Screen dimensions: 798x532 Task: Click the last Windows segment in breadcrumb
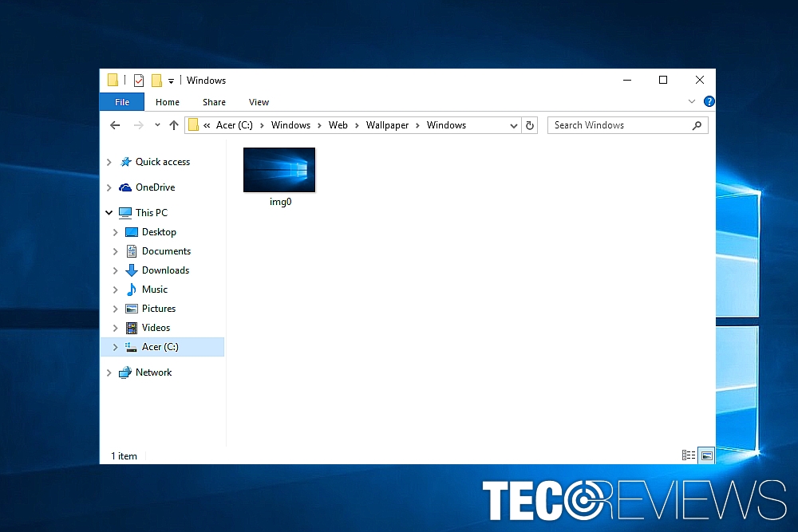coord(446,125)
